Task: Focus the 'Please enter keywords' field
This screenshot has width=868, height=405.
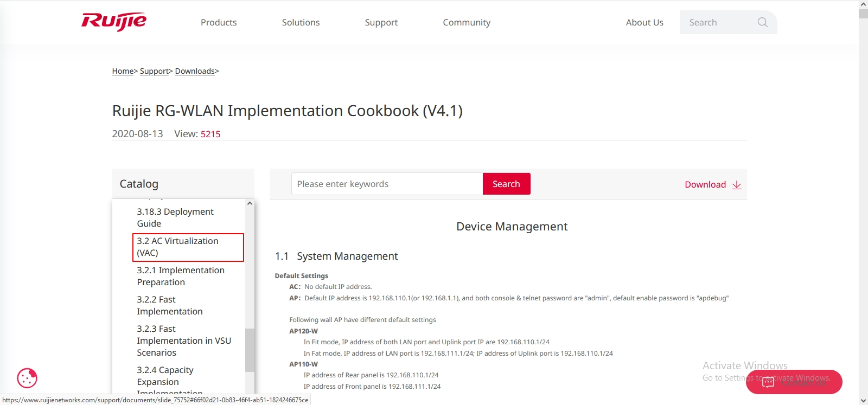Action: click(x=387, y=184)
